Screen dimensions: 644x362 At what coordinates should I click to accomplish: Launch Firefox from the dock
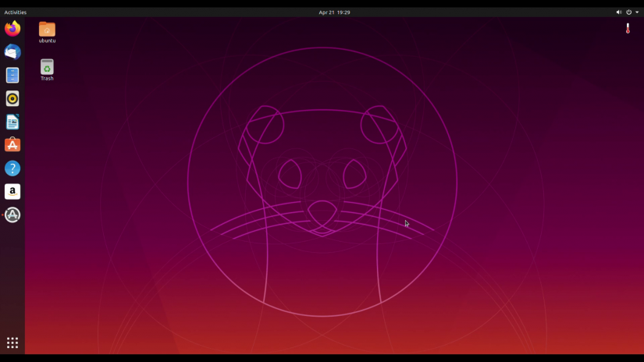pos(12,29)
